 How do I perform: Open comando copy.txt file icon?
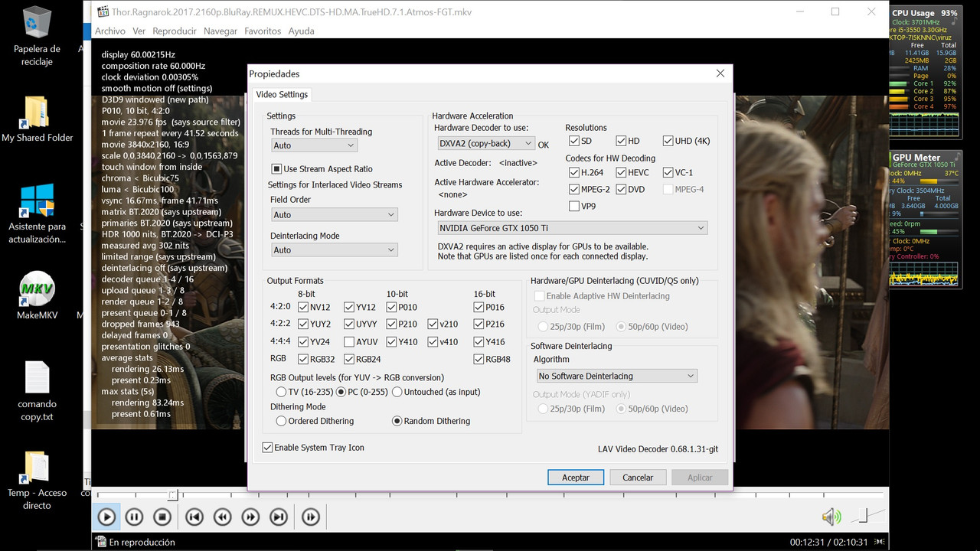tap(37, 391)
